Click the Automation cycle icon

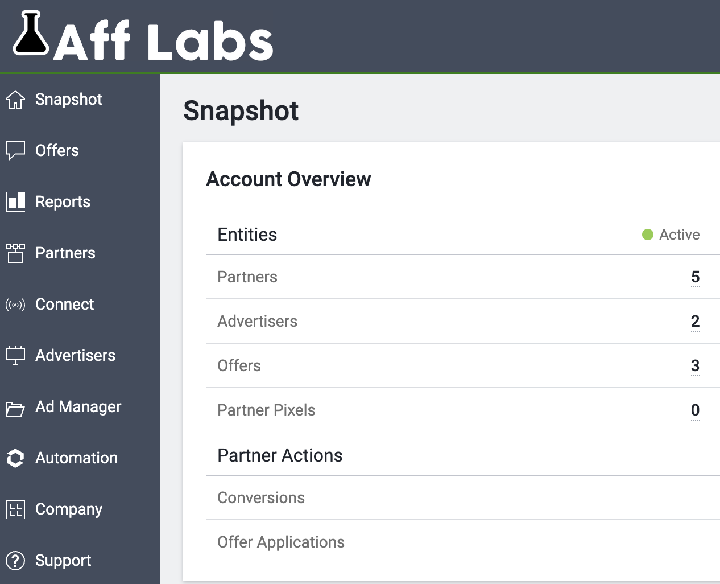15,458
